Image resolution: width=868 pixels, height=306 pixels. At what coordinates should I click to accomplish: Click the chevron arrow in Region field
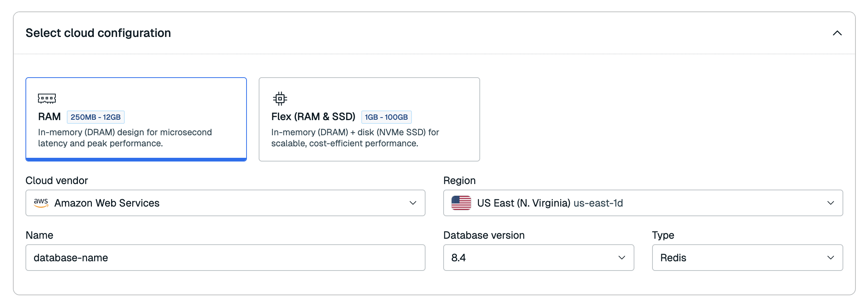830,203
